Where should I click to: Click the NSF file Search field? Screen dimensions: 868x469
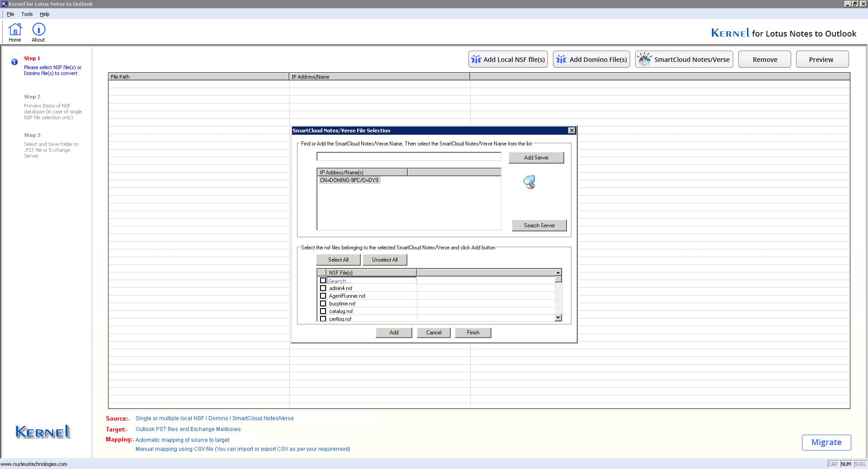point(371,281)
